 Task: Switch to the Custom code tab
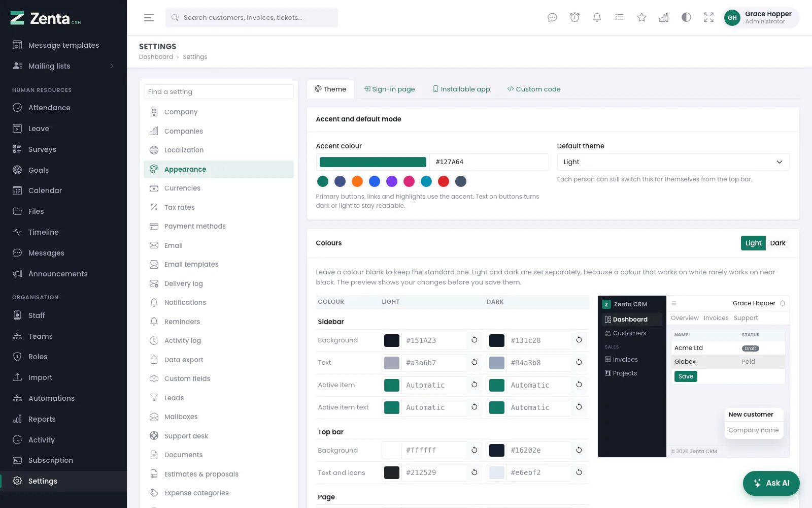tap(534, 89)
